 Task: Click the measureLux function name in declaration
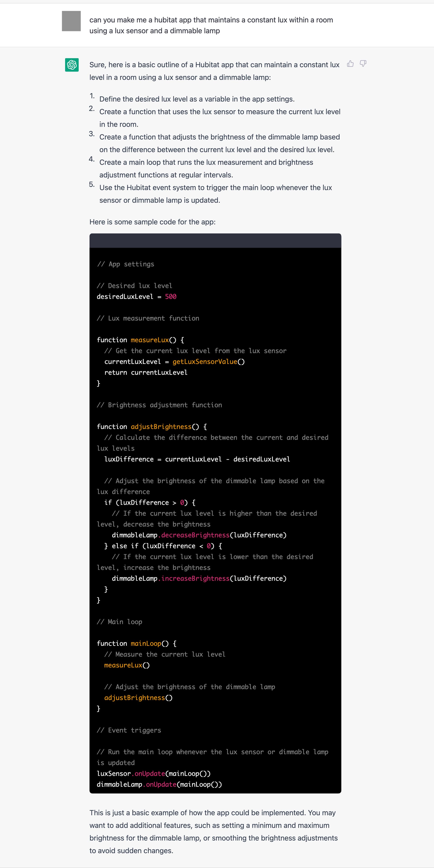(150, 340)
